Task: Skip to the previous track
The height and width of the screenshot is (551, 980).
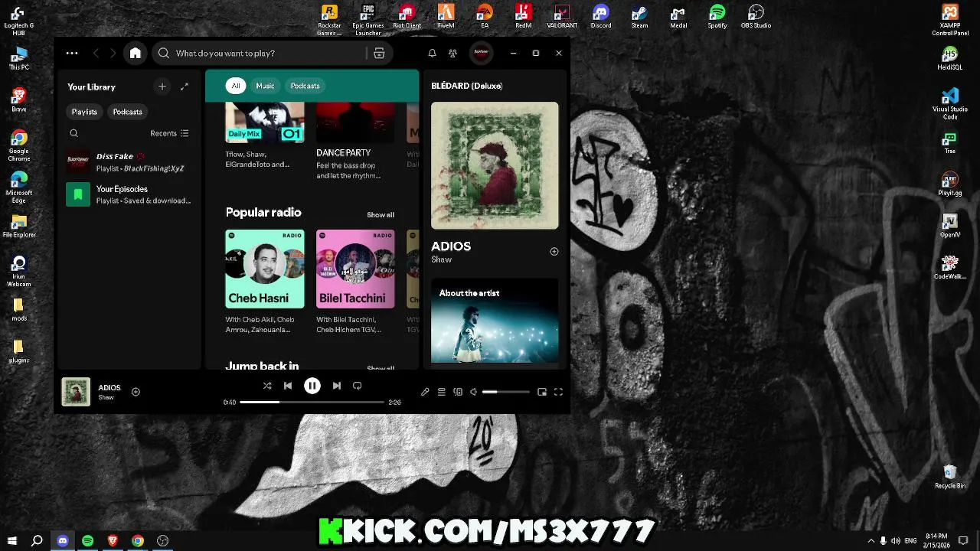Action: coord(288,386)
